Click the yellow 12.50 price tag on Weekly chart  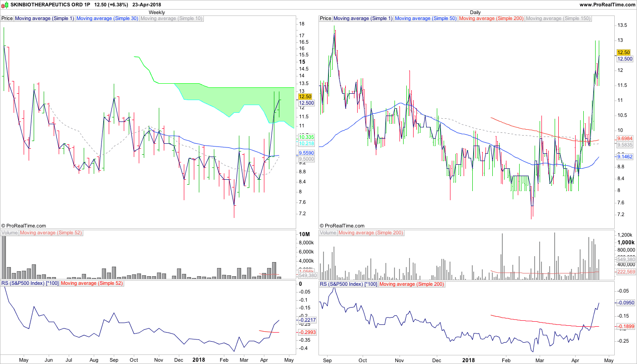(304, 96)
